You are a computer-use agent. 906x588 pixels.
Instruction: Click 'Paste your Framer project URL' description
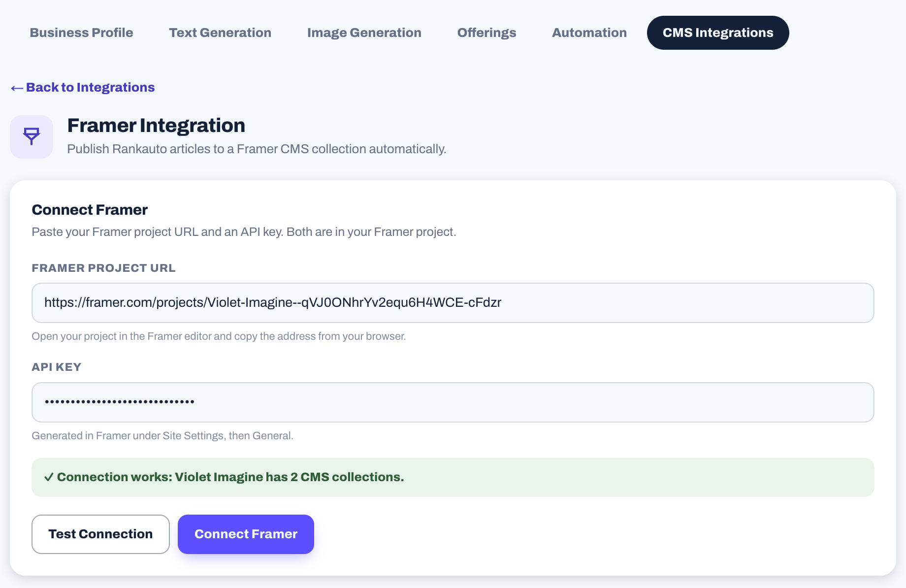(x=244, y=232)
